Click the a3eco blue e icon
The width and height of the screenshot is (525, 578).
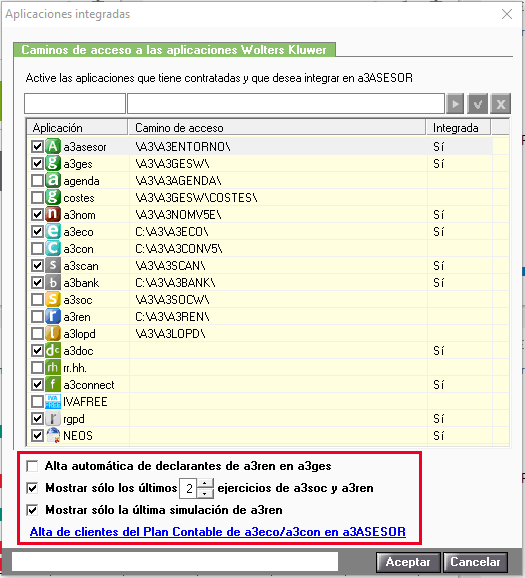(x=53, y=231)
